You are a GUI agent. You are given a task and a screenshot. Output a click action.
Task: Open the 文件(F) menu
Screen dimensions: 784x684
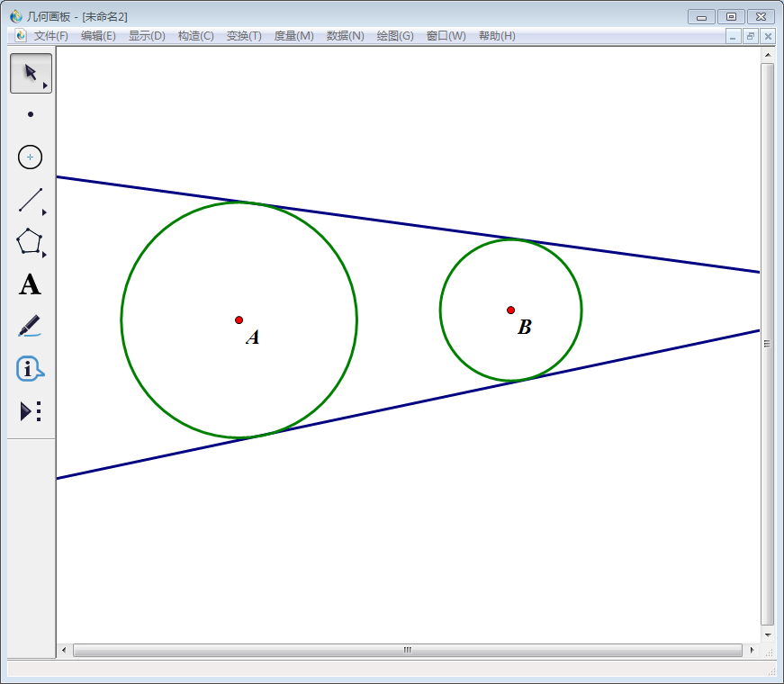coord(50,36)
